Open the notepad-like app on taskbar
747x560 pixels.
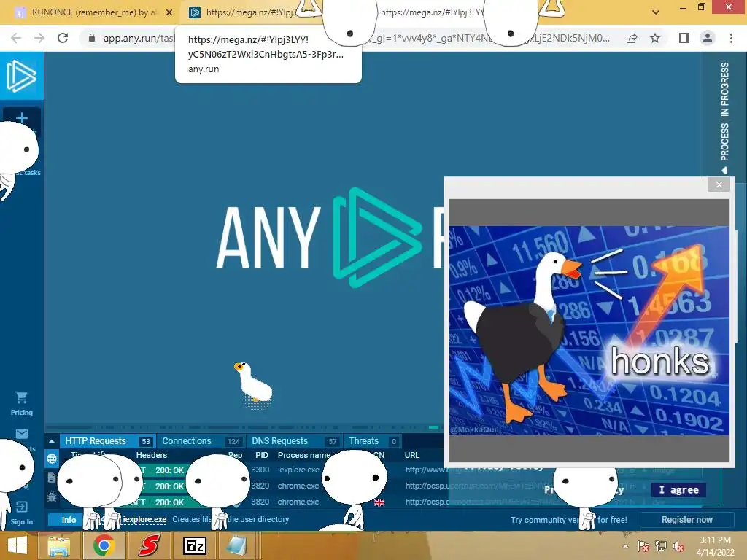coord(237,545)
